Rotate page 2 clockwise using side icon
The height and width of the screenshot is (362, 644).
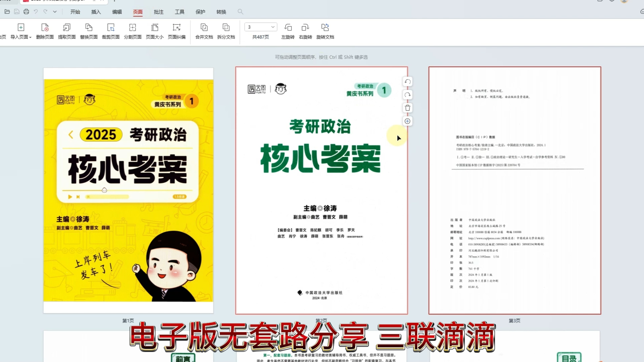pyautogui.click(x=408, y=95)
